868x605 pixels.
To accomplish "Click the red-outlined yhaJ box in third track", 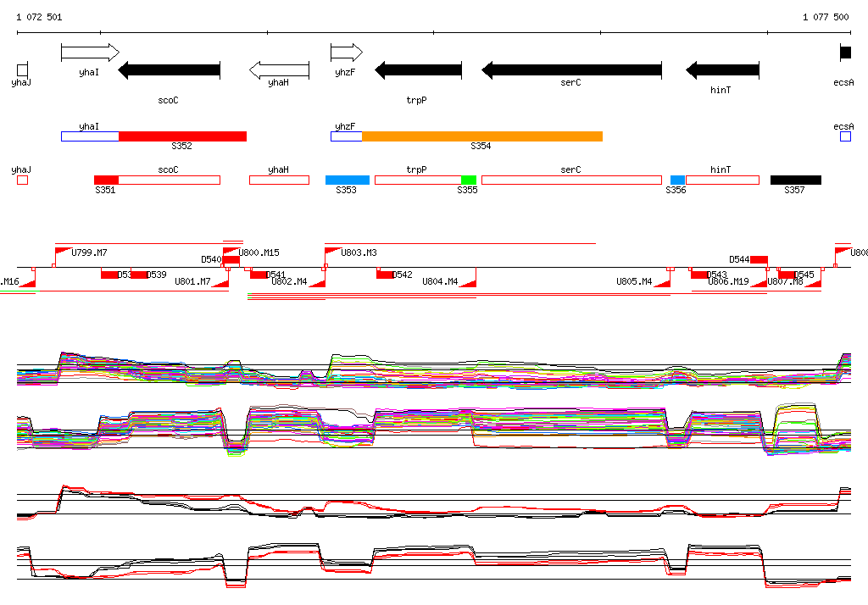I will pos(22,180).
